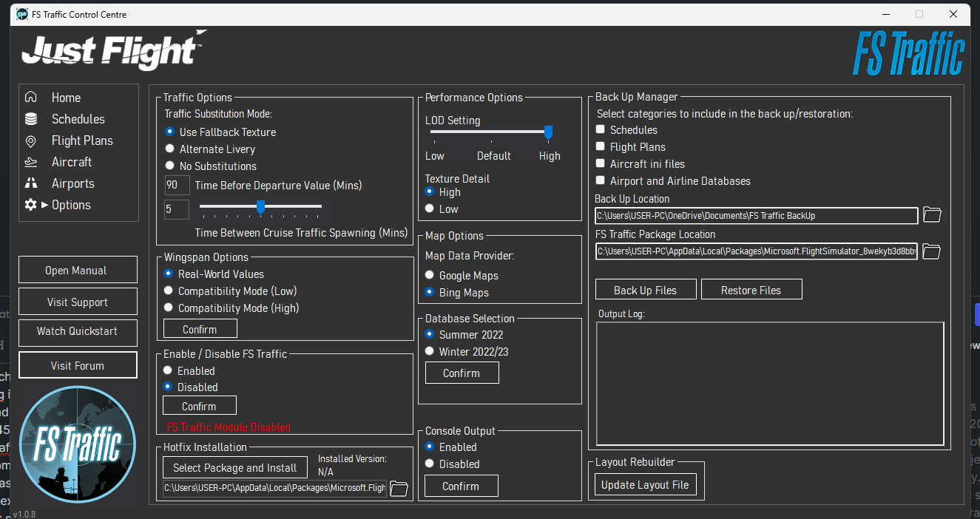This screenshot has width=980, height=519.
Task: Click inside the Output Log box
Action: [770, 384]
